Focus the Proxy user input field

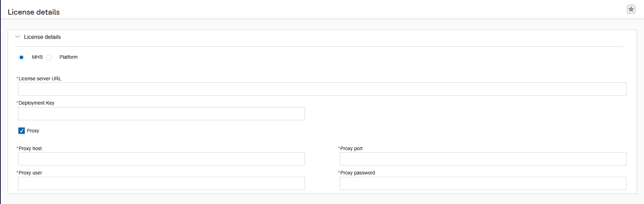pos(161,183)
